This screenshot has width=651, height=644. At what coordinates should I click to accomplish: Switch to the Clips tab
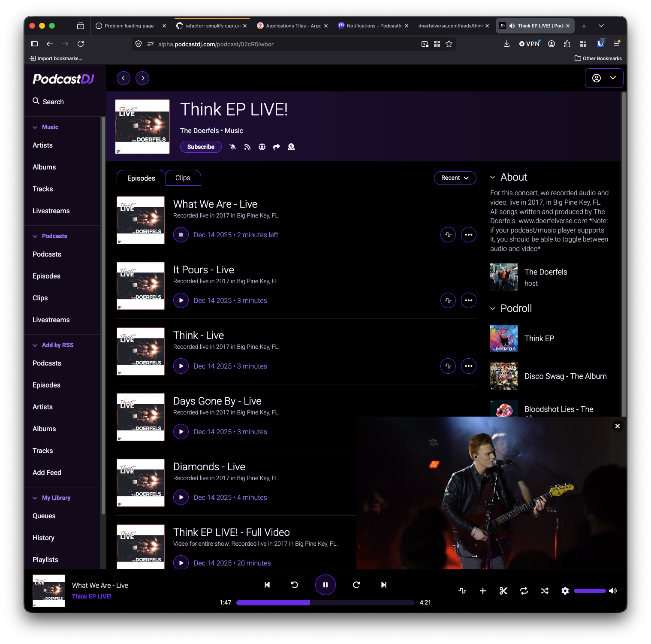(x=183, y=178)
